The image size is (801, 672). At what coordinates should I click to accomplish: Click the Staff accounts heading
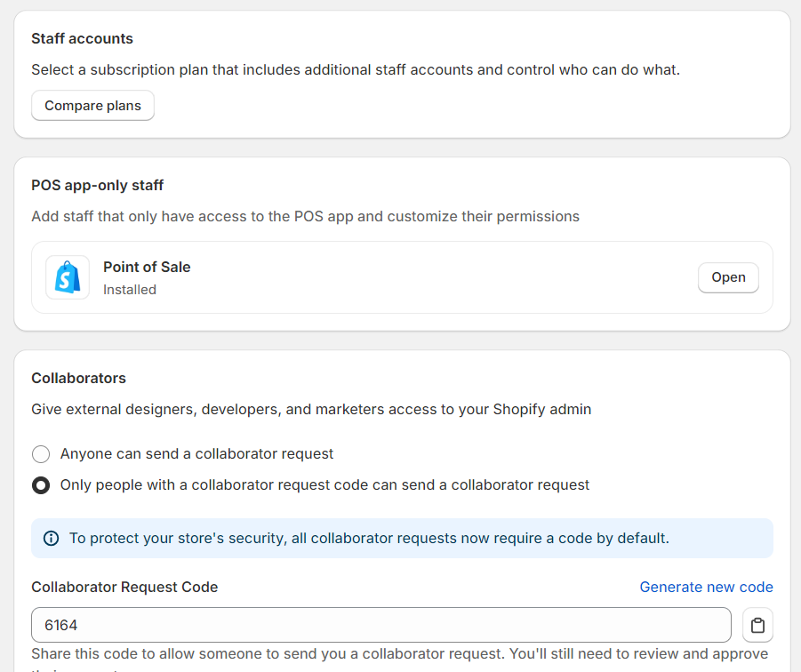pos(82,38)
